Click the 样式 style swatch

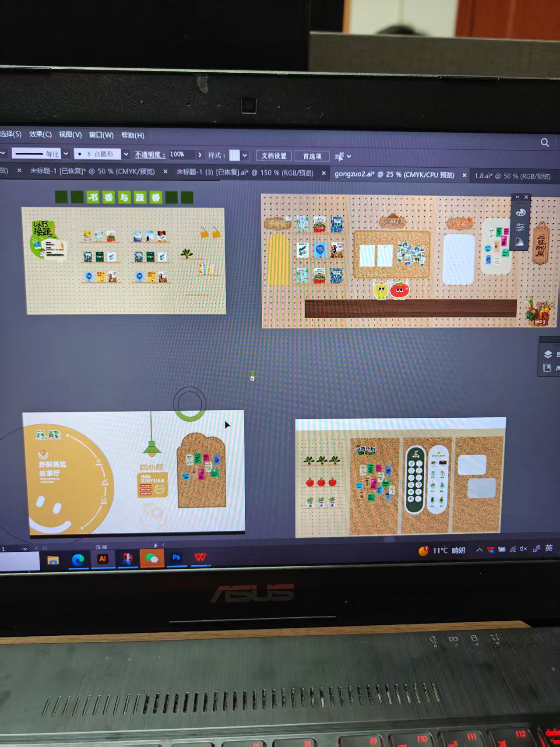pyautogui.click(x=235, y=155)
